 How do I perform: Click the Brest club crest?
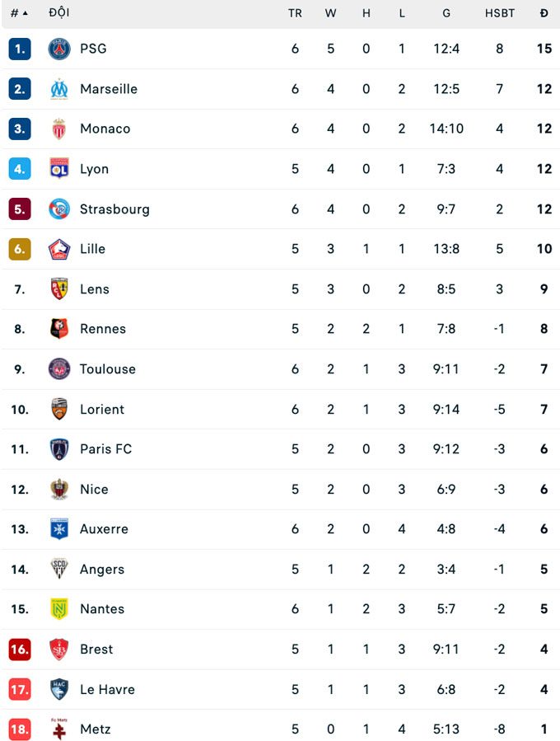click(59, 649)
